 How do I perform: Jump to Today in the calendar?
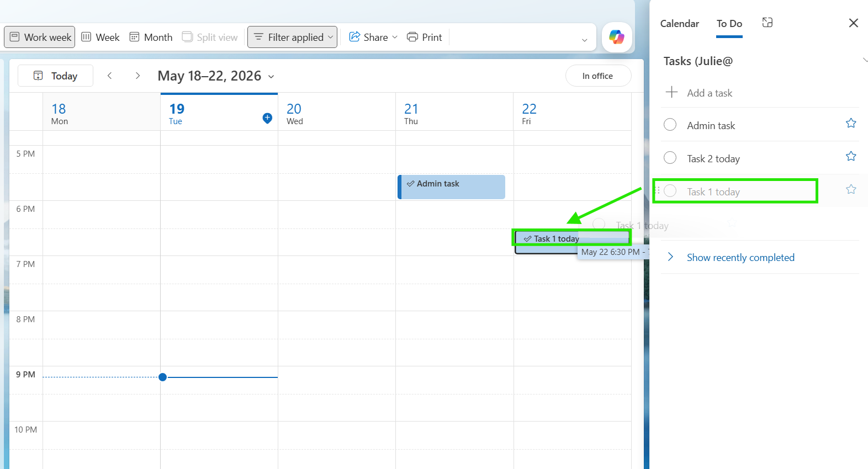pyautogui.click(x=55, y=76)
